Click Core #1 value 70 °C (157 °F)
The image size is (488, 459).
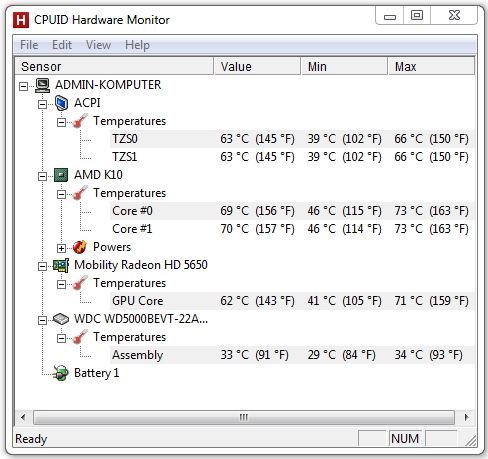click(257, 229)
